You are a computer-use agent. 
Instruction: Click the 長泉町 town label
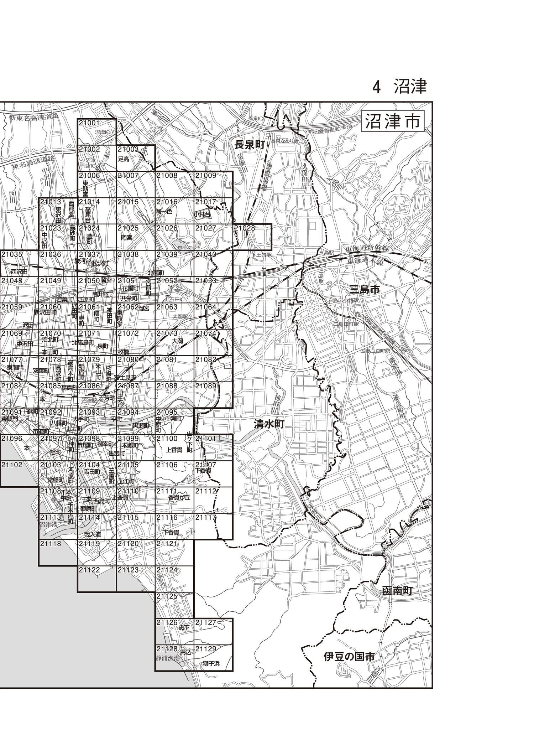pos(250,144)
